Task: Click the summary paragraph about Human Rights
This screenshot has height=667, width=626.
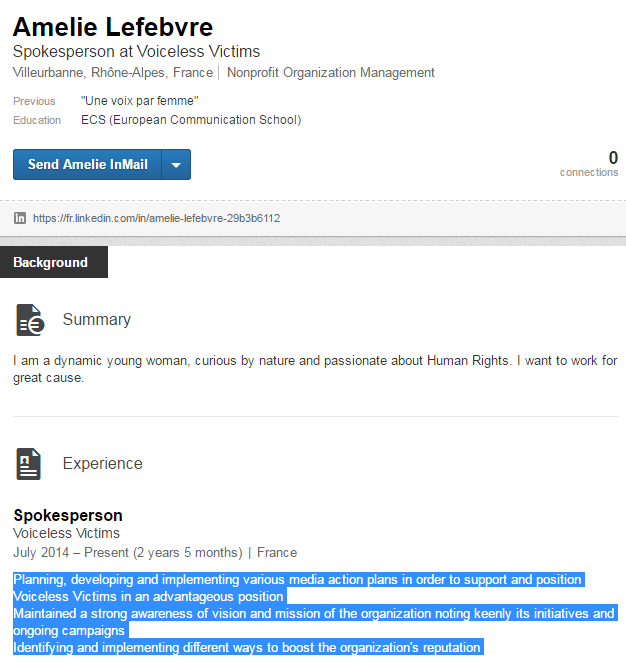Action: click(315, 369)
